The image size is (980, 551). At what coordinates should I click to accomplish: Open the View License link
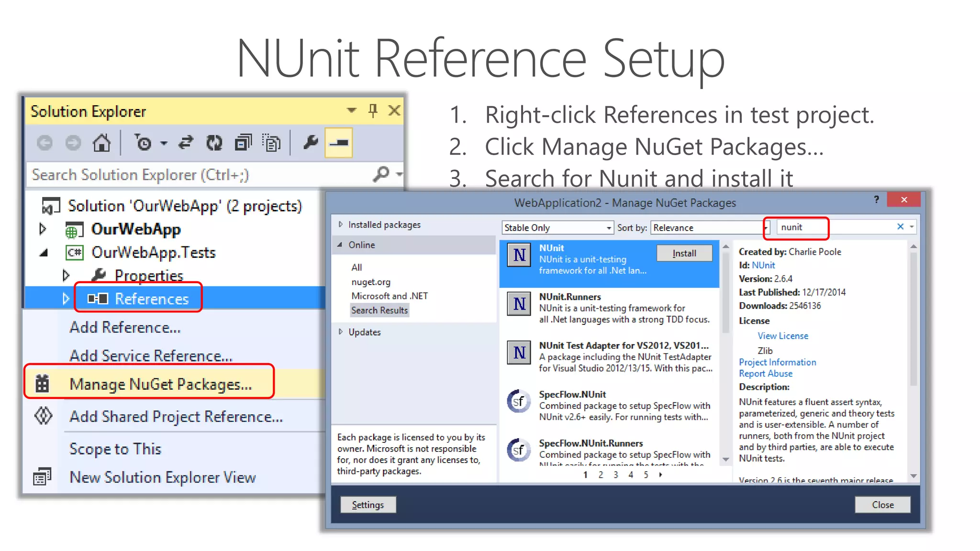coord(782,336)
